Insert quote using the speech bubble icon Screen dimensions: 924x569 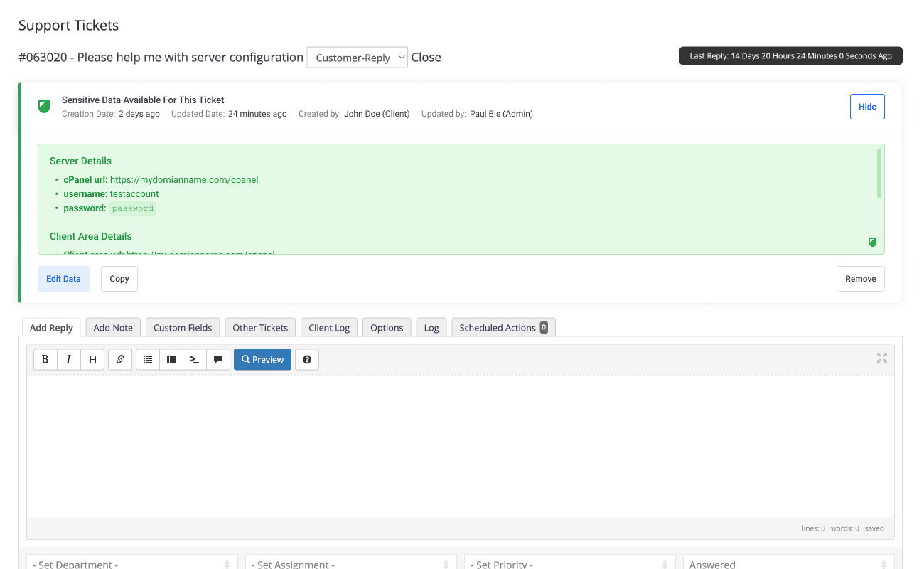[x=218, y=360]
